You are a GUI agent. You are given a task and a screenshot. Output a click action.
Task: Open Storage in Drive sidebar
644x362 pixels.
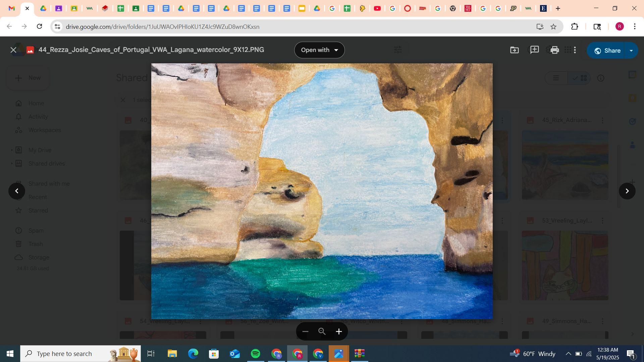pyautogui.click(x=39, y=257)
